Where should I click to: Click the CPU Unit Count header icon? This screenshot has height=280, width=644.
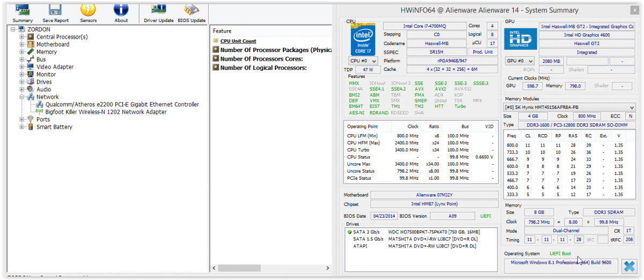point(216,41)
